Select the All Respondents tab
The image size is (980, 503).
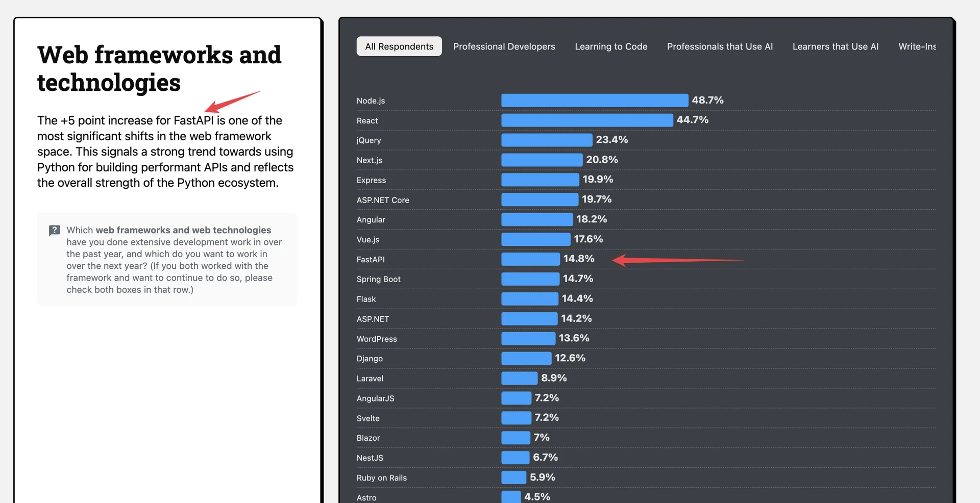(x=399, y=46)
